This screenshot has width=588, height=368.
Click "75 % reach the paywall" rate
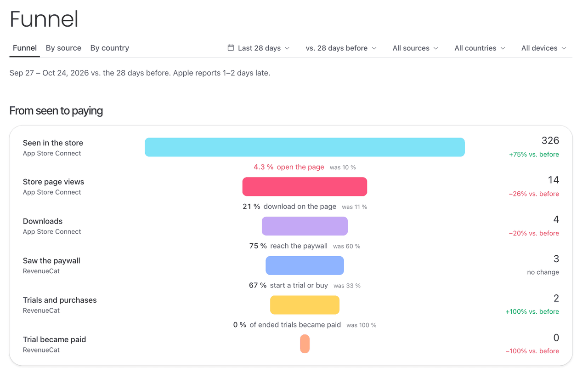(x=288, y=246)
